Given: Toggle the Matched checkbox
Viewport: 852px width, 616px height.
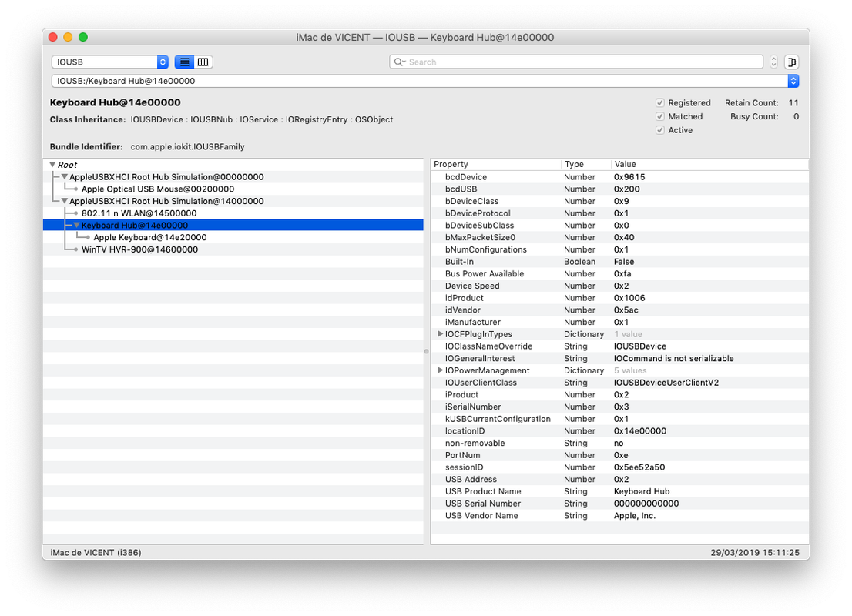Looking at the screenshot, I should (659, 116).
